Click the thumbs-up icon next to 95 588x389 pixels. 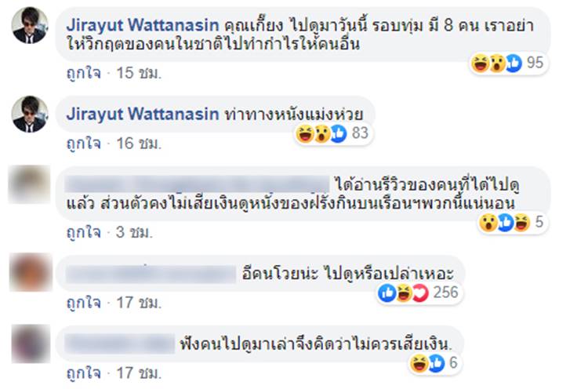514,63
